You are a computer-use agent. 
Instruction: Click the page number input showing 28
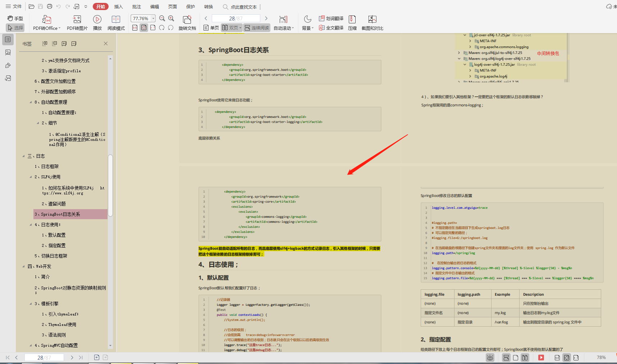click(x=236, y=18)
